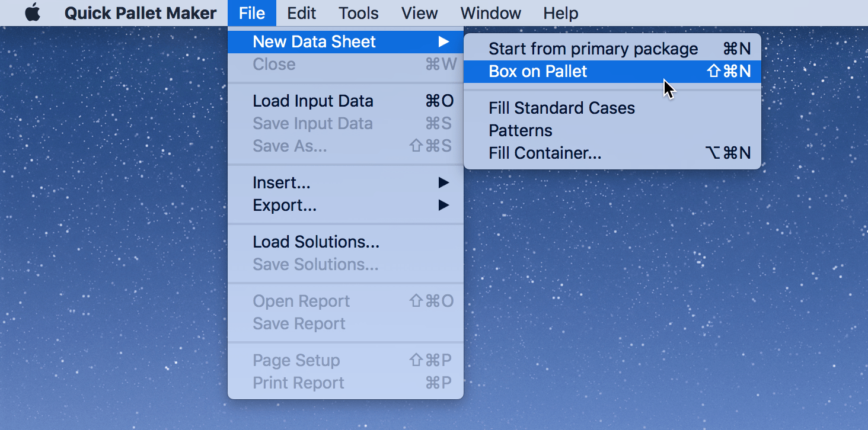Open the Window menu

(x=490, y=13)
